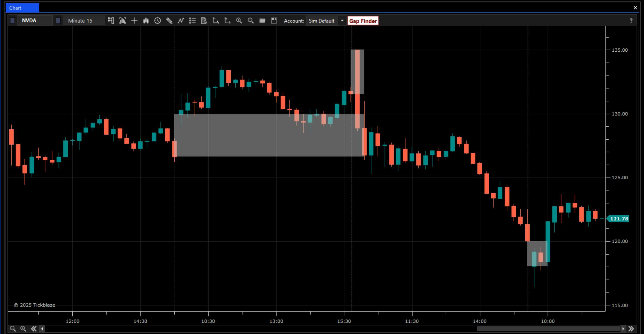This screenshot has height=334, width=644.
Task: Click the question mark help button
Action: 631,21
